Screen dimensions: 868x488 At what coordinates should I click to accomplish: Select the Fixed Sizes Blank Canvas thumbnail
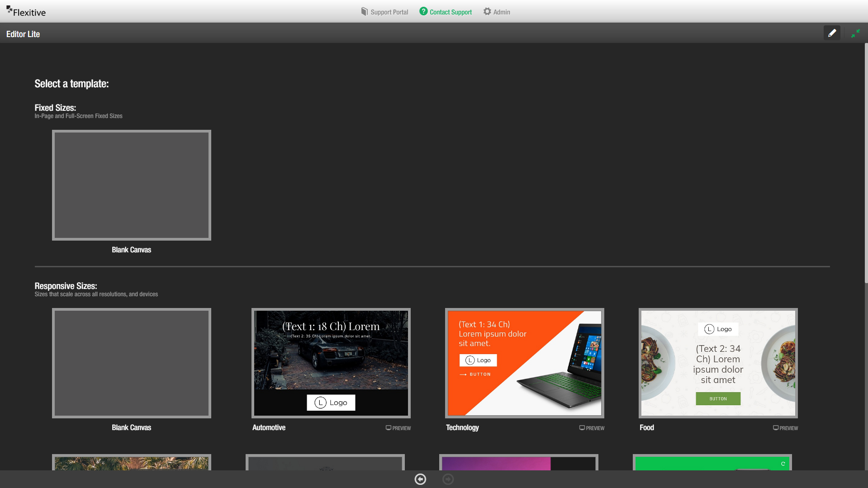[x=132, y=185]
